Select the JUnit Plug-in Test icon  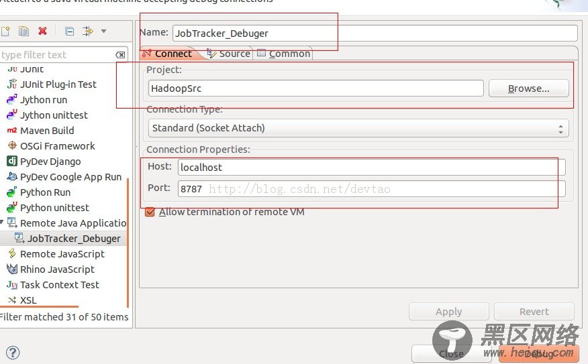point(12,84)
